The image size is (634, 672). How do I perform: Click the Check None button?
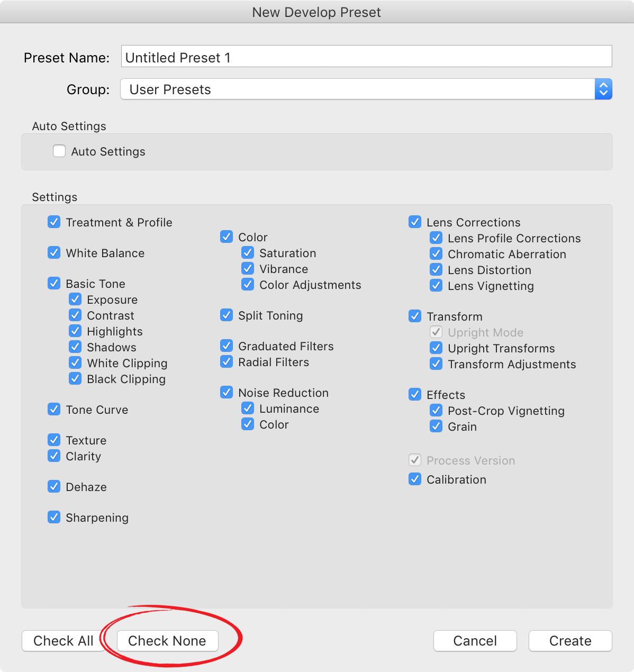(x=167, y=641)
